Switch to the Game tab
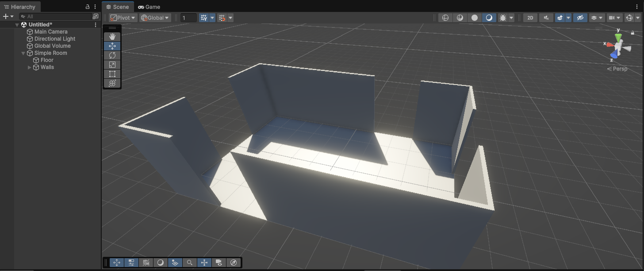This screenshot has height=271, width=644. click(149, 7)
